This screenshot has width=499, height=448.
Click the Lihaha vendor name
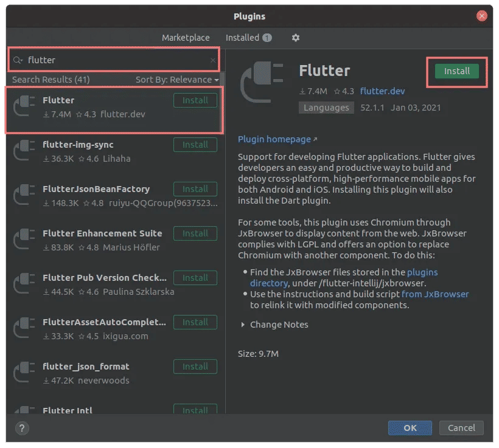[116, 159]
